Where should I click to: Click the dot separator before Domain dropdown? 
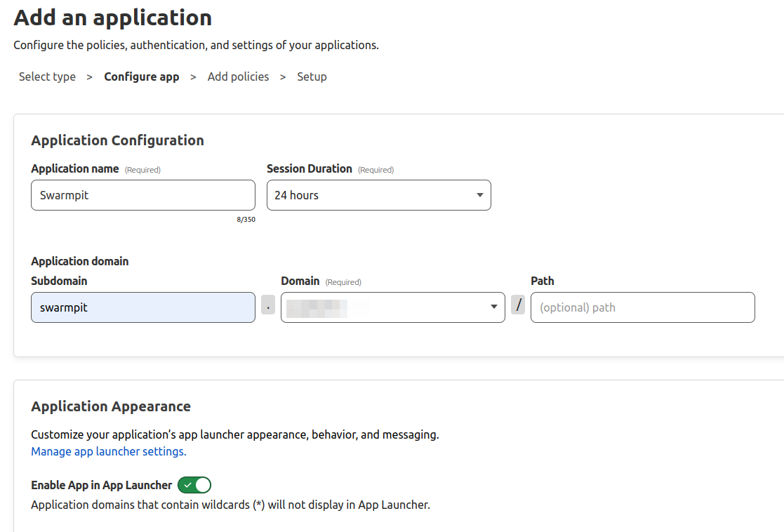(x=268, y=306)
